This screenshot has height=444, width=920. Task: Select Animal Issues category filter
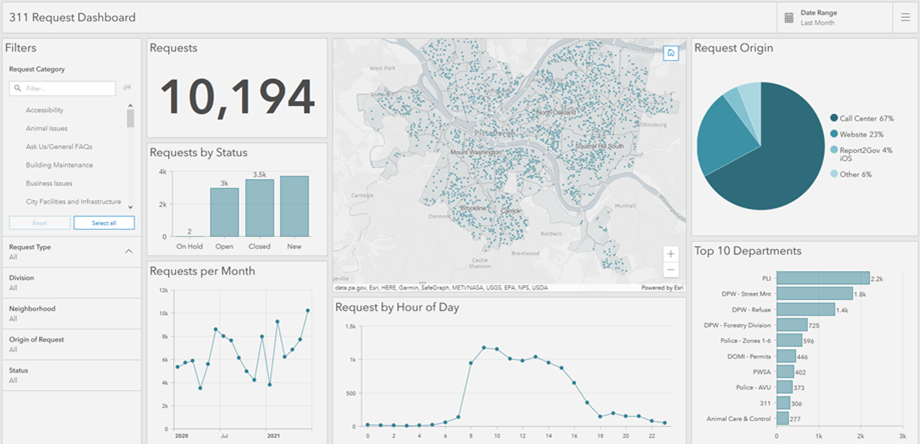tap(47, 128)
